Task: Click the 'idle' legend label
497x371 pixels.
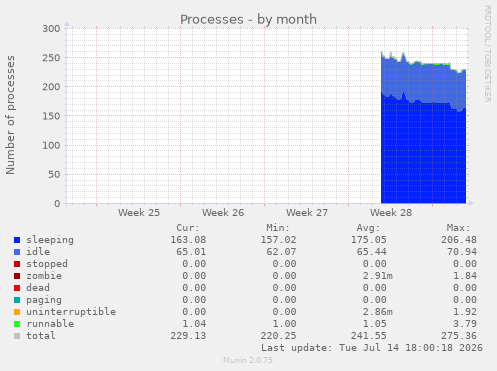Action: [38, 252]
